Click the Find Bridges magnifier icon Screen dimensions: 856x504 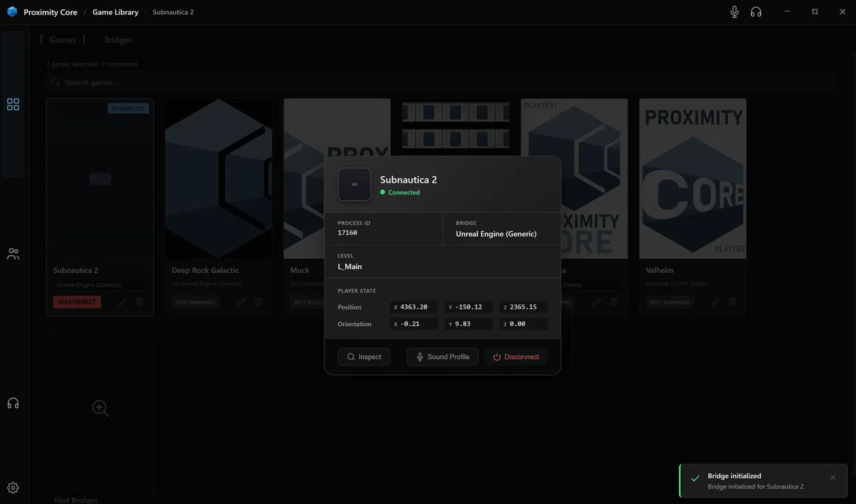coord(100,408)
